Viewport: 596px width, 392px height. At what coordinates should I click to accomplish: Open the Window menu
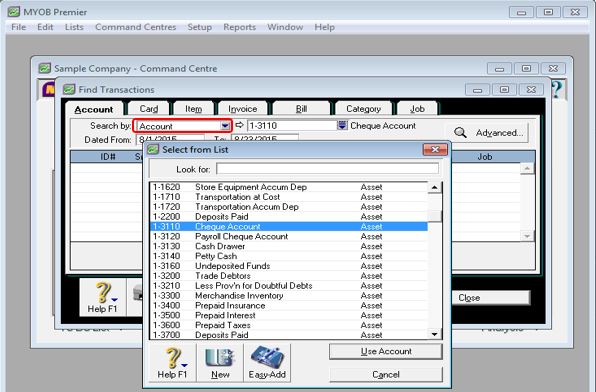(x=285, y=27)
